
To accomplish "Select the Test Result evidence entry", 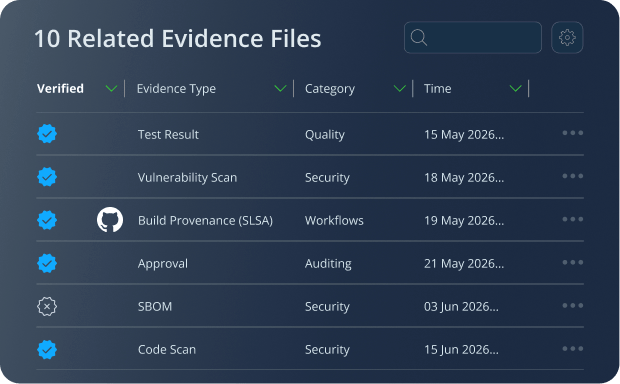I will [168, 134].
